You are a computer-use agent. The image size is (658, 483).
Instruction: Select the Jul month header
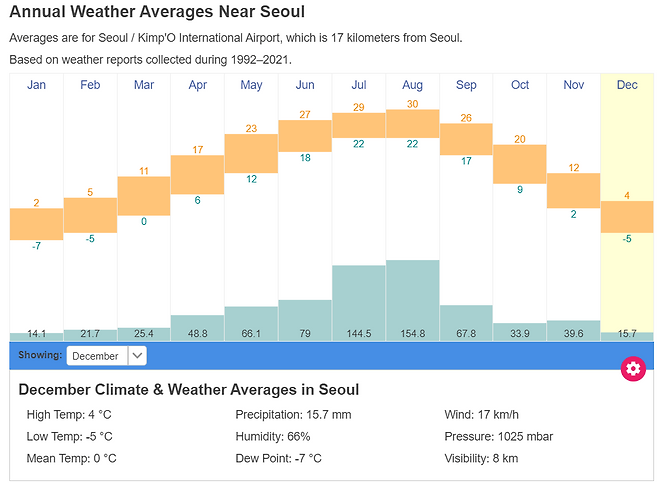point(359,85)
